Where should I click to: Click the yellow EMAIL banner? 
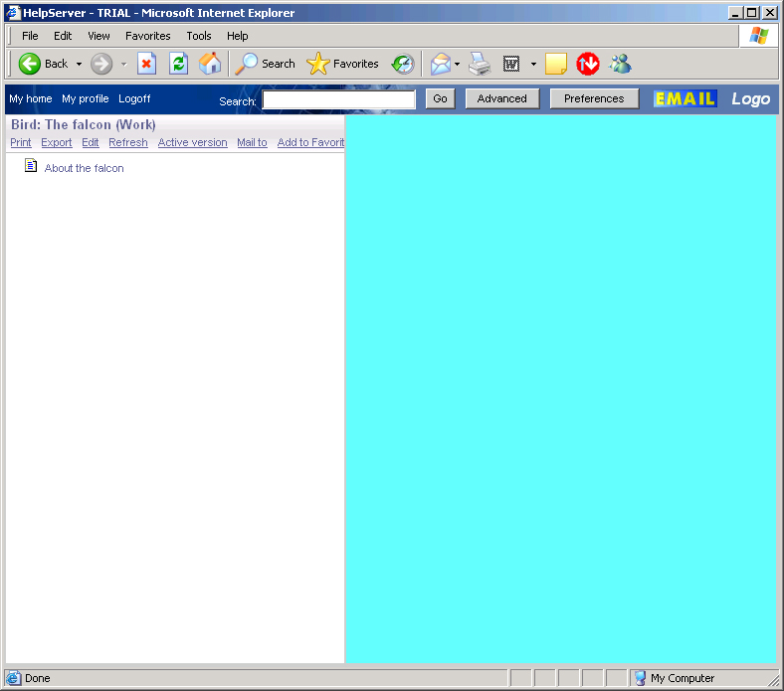coord(685,99)
